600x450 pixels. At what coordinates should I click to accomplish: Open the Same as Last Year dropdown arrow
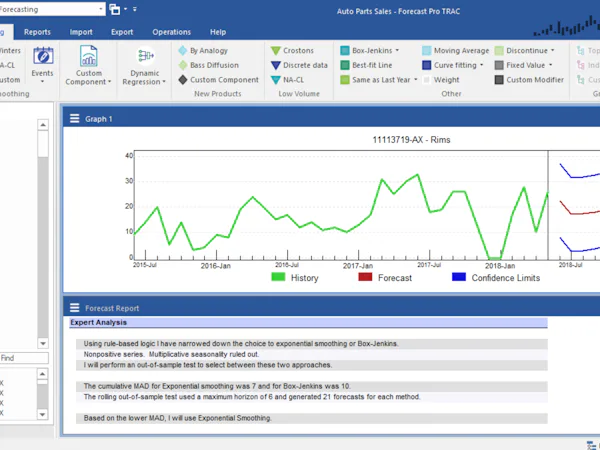[x=416, y=80]
